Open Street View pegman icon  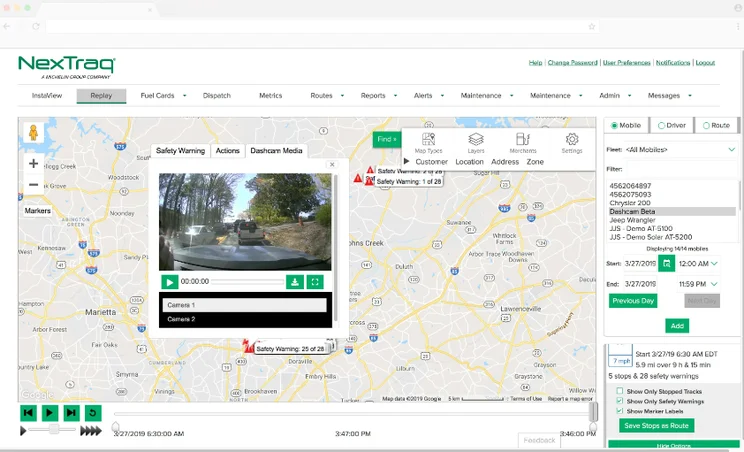coord(33,132)
